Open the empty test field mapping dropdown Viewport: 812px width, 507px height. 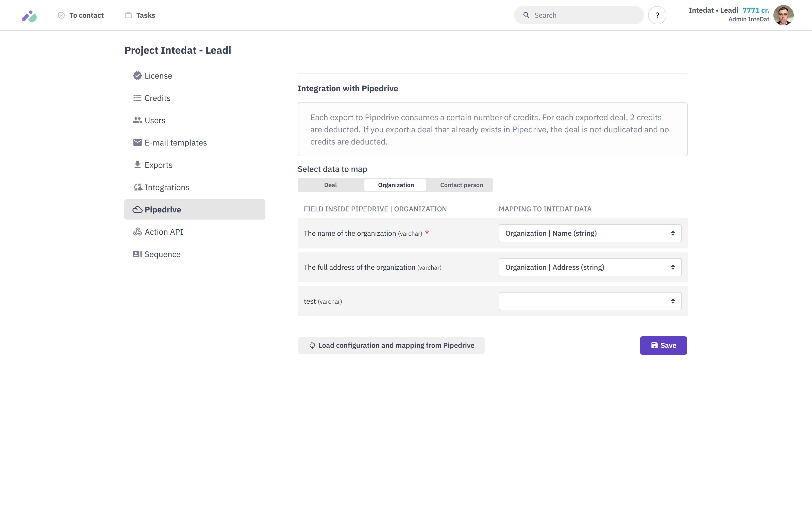click(589, 301)
